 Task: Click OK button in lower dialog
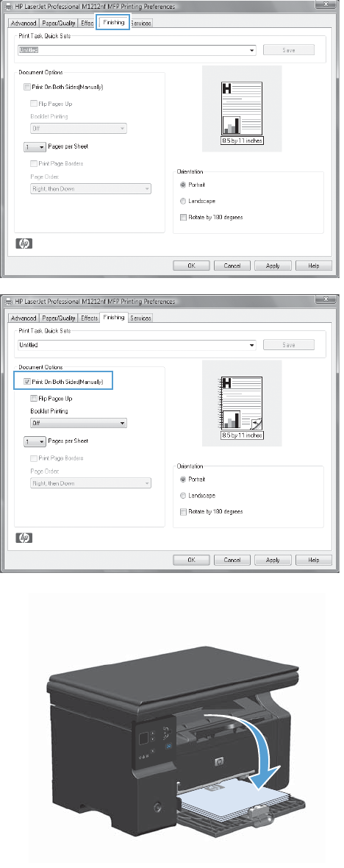click(x=191, y=561)
